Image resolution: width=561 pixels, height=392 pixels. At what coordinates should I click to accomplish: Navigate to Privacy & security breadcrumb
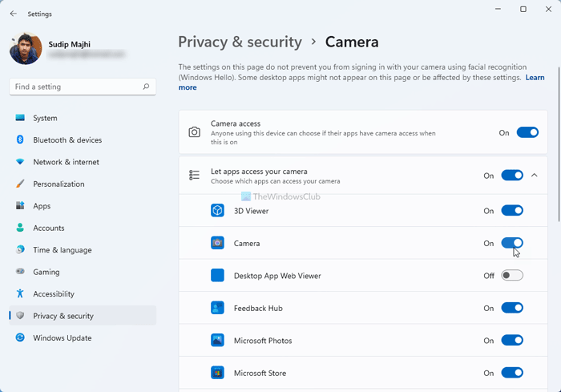point(240,42)
